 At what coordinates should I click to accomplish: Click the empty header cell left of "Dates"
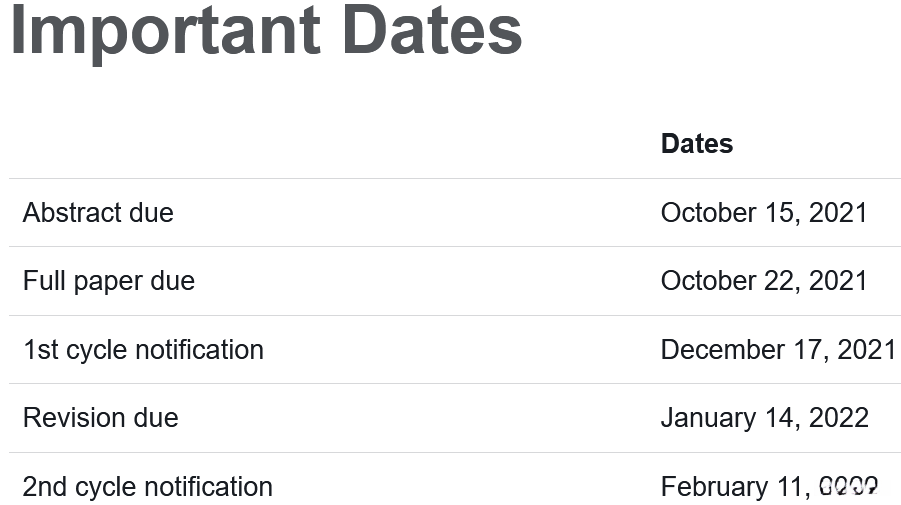point(330,144)
